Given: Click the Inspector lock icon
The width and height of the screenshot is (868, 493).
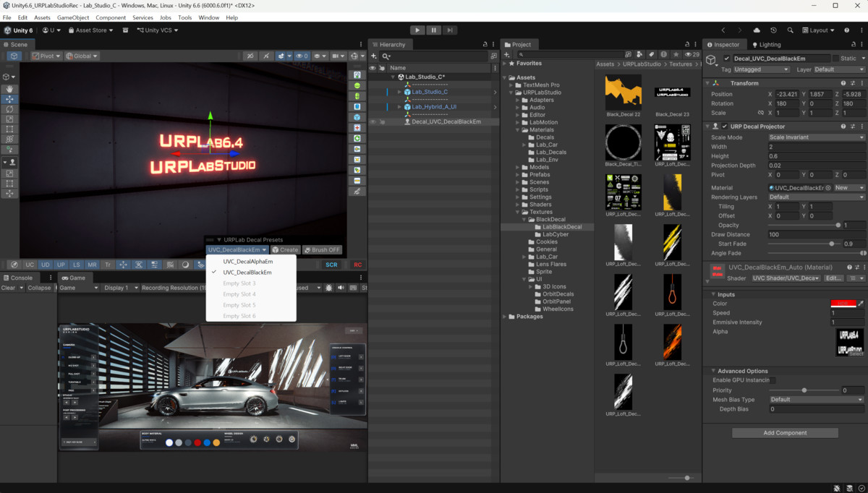Looking at the screenshot, I should [852, 45].
